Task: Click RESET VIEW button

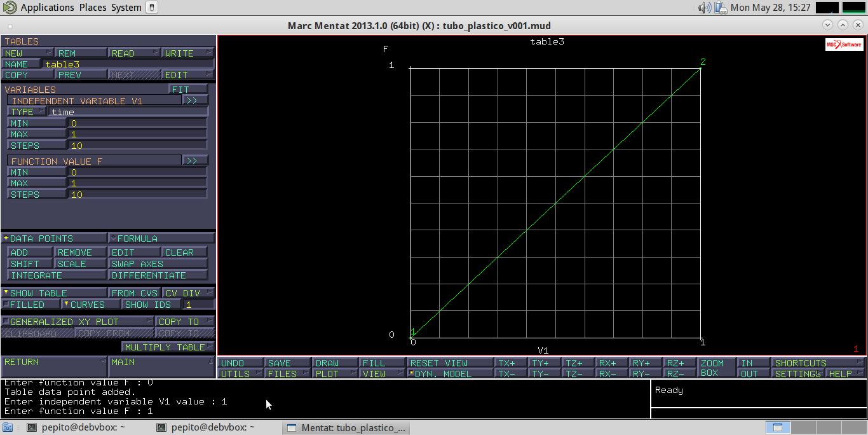Action: [451, 363]
